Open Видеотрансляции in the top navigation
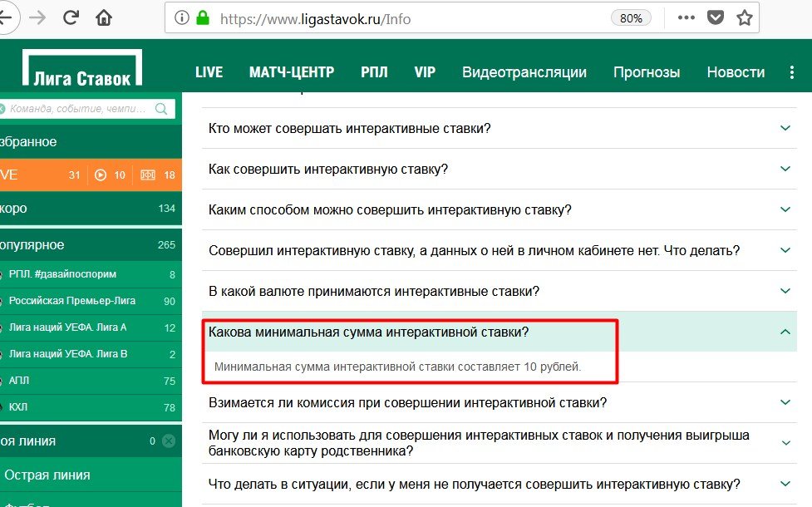The width and height of the screenshot is (812, 507). click(x=524, y=72)
